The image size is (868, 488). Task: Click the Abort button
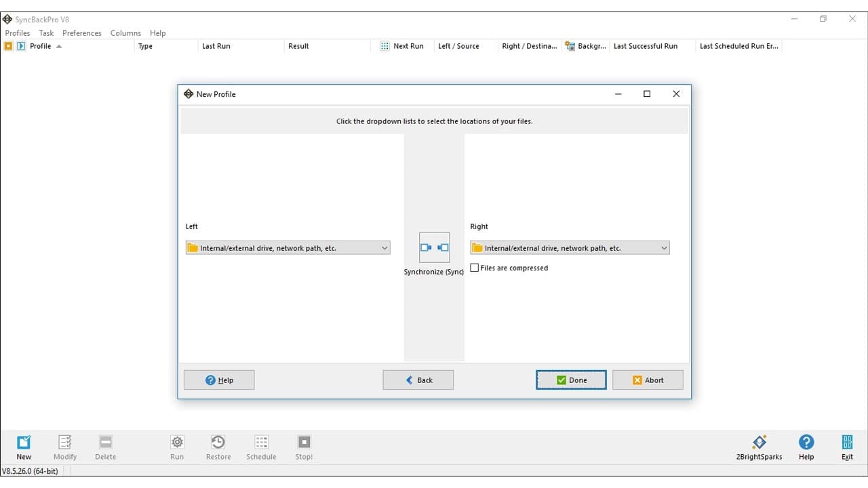tap(648, 380)
